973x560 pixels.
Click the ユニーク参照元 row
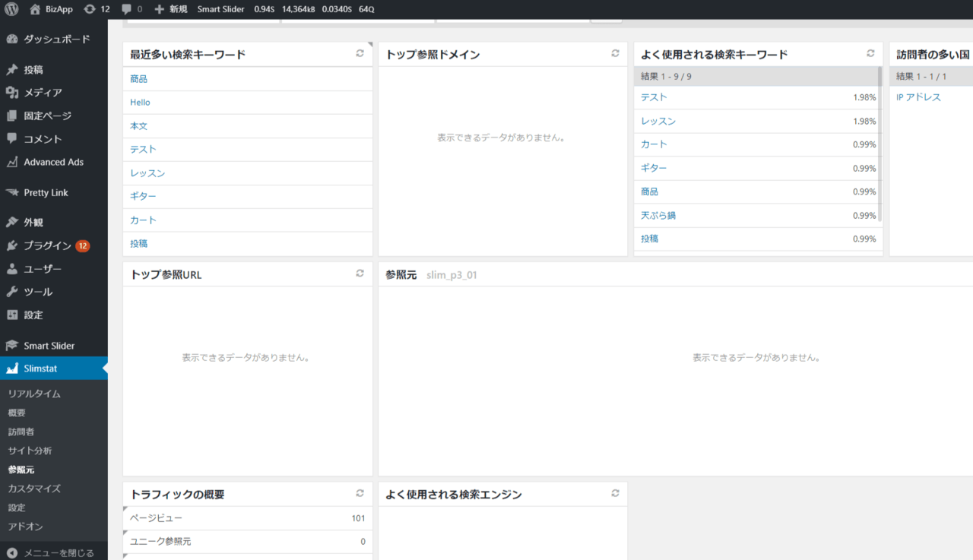tap(248, 542)
